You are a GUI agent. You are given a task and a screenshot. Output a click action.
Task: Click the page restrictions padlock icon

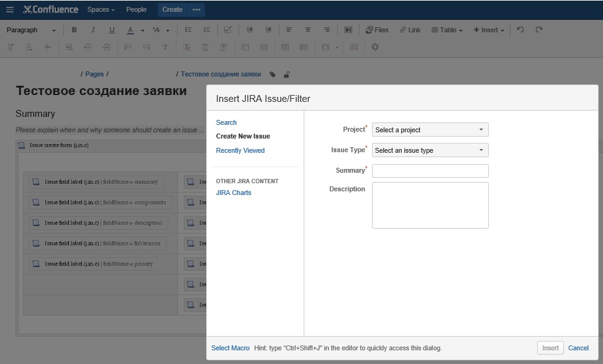[286, 75]
